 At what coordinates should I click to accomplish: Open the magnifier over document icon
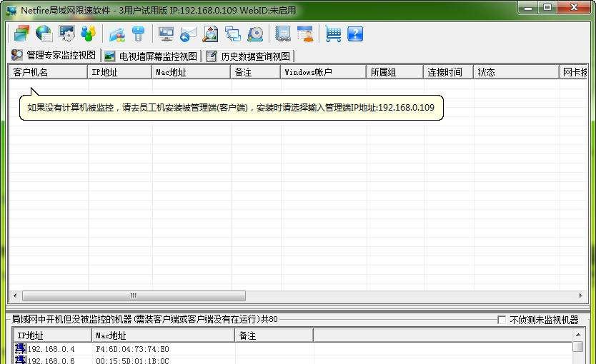click(x=210, y=34)
